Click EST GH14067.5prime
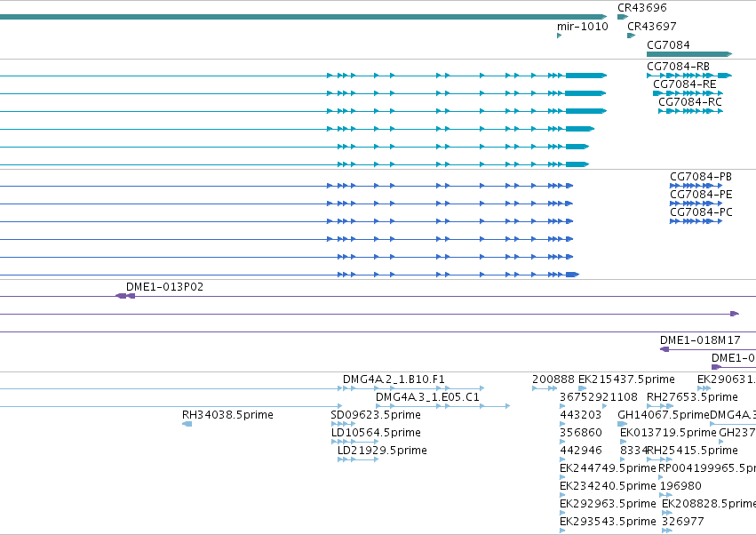The width and height of the screenshot is (756, 535). (x=623, y=424)
